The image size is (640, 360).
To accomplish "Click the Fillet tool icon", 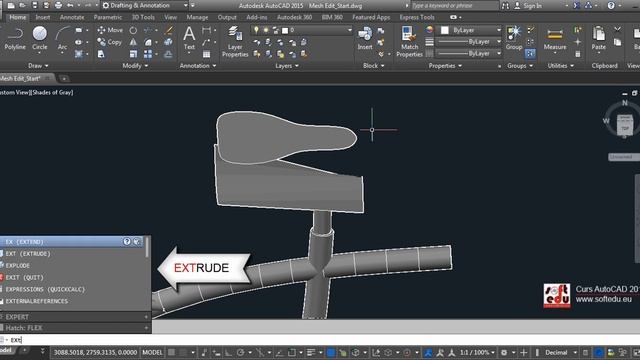I will pos(148,42).
